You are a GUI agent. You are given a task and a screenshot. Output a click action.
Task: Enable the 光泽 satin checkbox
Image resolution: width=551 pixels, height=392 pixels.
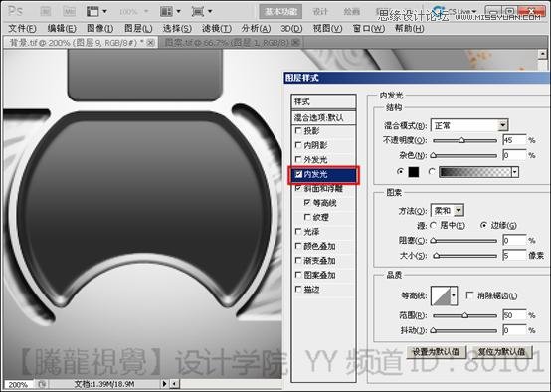[x=298, y=232]
